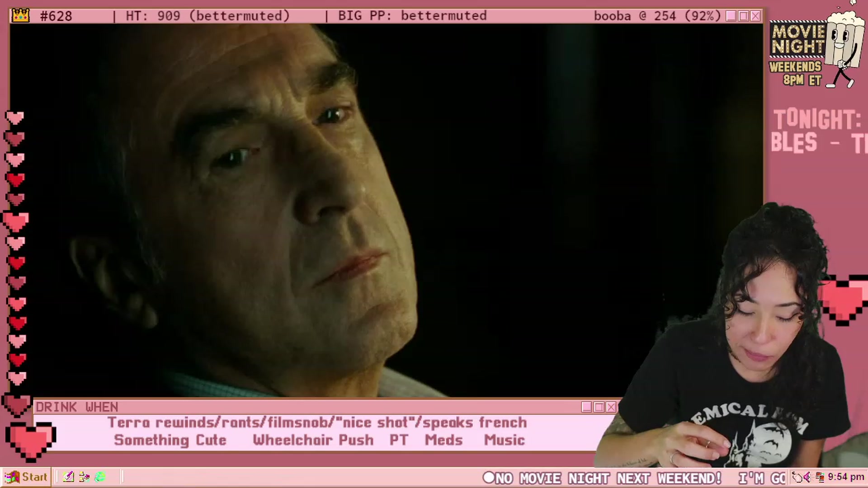The width and height of the screenshot is (868, 488).
Task: Maximize the movie player window
Action: pos(743,16)
